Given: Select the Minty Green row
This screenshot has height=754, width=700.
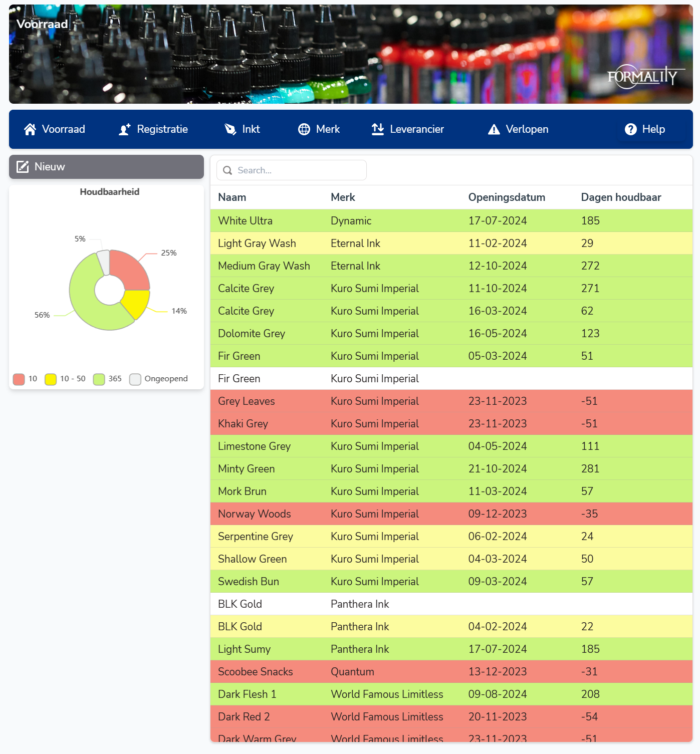Looking at the screenshot, I should 451,469.
